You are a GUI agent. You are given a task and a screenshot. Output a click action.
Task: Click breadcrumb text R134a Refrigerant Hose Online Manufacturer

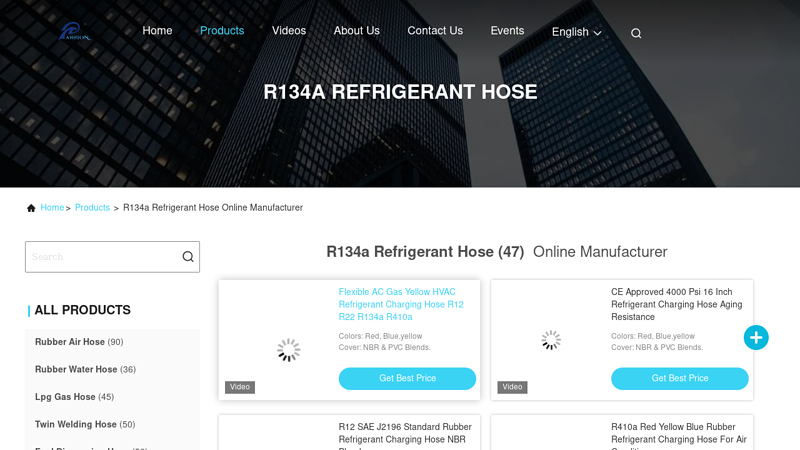(213, 208)
